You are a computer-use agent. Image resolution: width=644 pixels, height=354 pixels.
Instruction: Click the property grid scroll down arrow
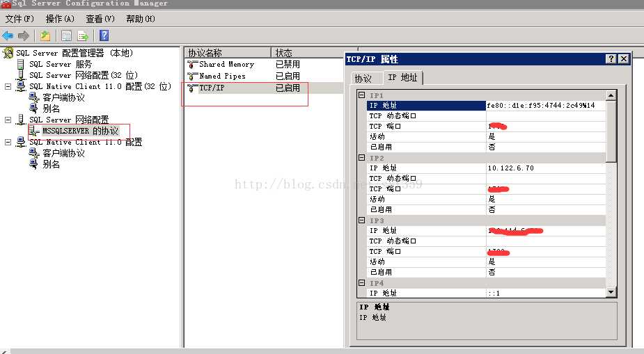click(x=611, y=292)
